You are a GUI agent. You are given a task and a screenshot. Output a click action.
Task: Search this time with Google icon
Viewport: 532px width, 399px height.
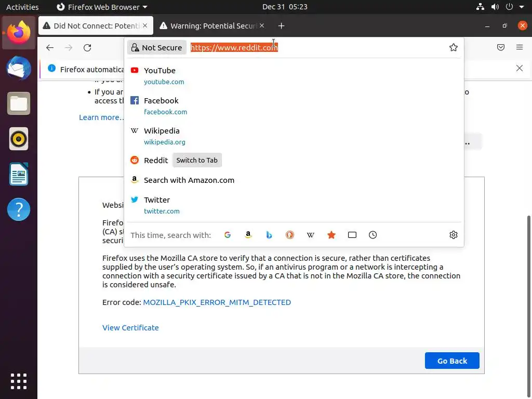tap(228, 235)
